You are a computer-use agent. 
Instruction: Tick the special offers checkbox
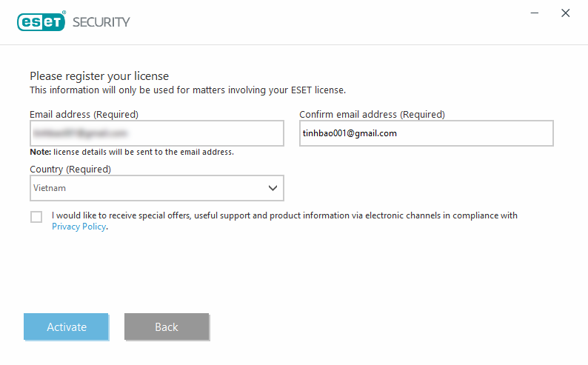click(x=36, y=217)
